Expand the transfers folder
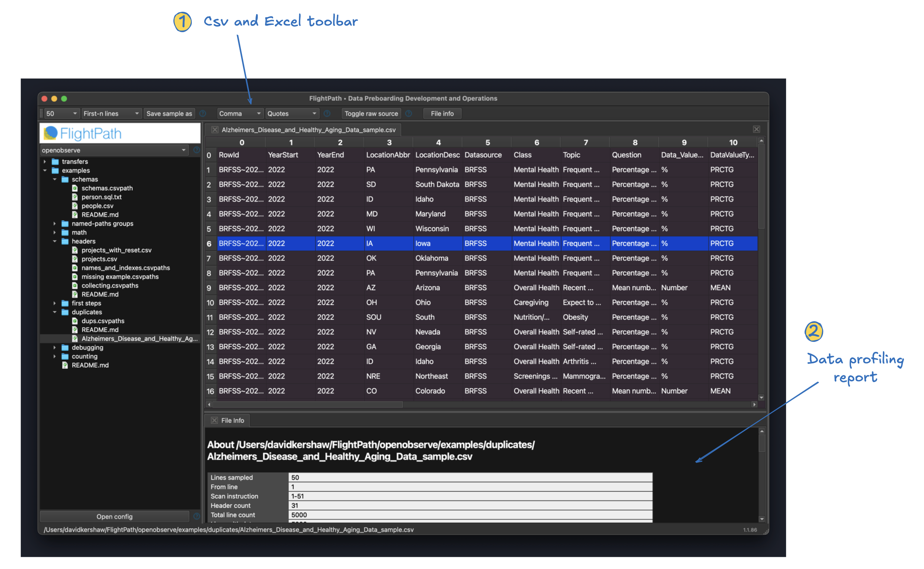The image size is (924, 569). (x=45, y=162)
